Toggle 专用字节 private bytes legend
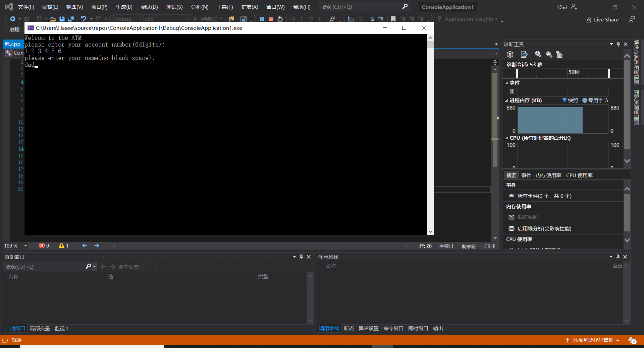The height and width of the screenshot is (348, 644). [x=595, y=100]
